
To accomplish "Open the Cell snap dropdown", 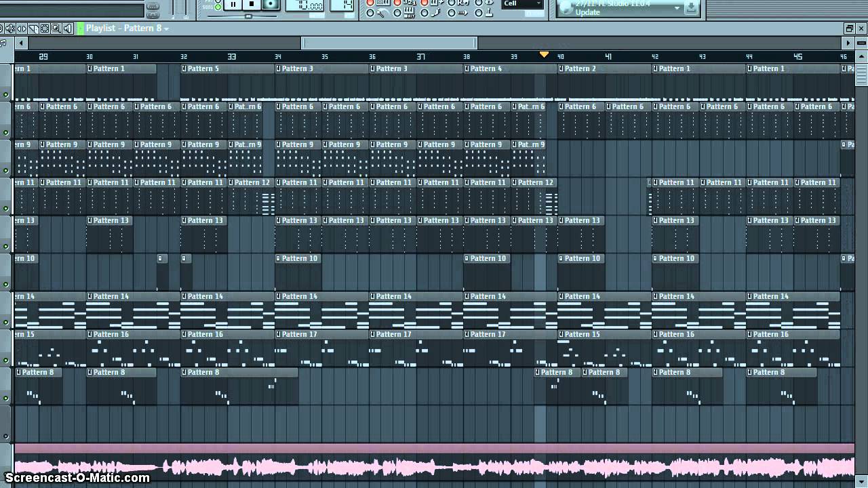I will pyautogui.click(x=523, y=3).
